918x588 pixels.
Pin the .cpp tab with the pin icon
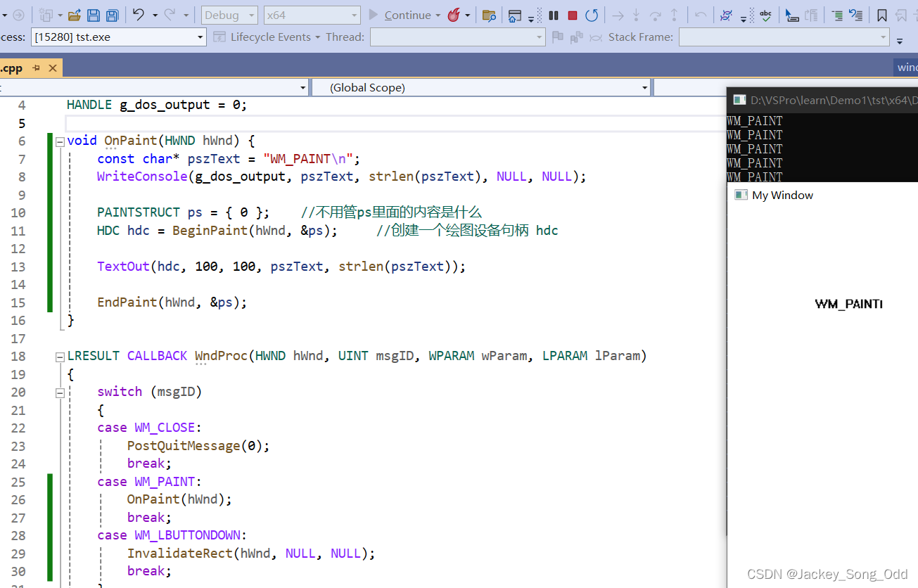point(37,68)
